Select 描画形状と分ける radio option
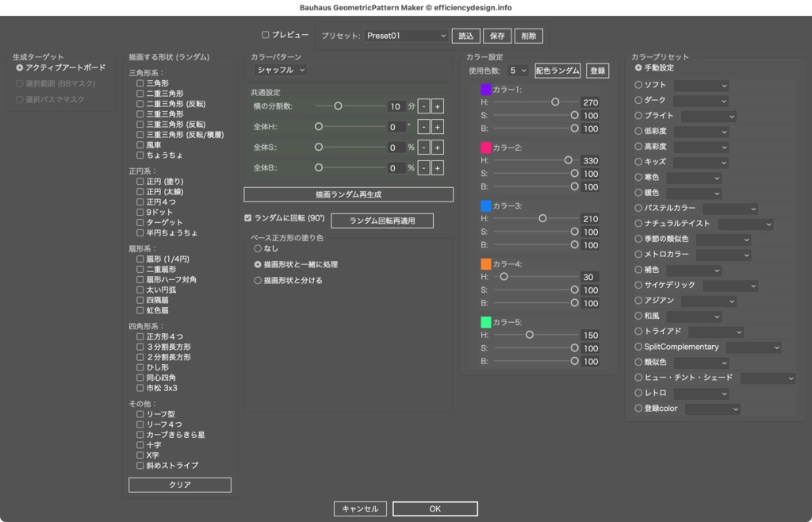812x522 pixels. click(x=258, y=280)
